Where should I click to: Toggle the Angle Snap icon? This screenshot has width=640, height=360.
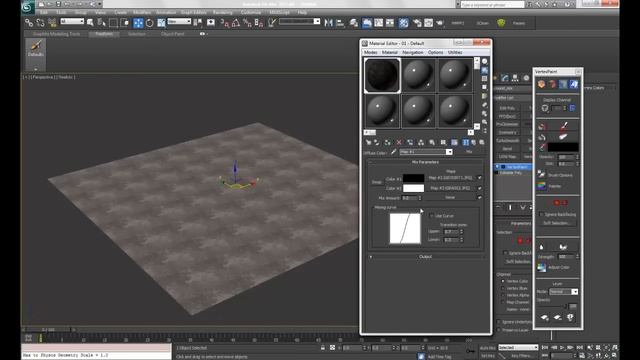[x=236, y=23]
